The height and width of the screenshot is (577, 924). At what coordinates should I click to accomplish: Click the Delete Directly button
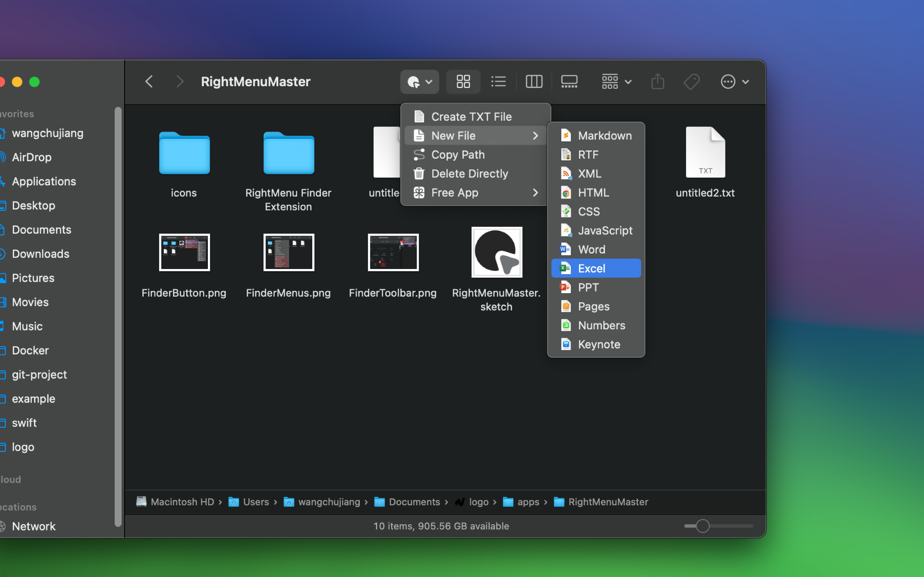coord(470,173)
